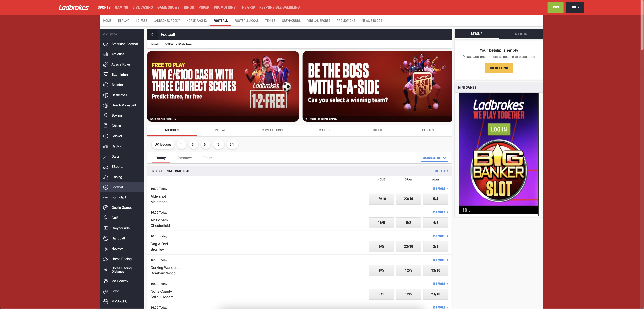This screenshot has height=309, width=644.
Task: Open the 1-2-Free promotional banner
Action: 223,86
